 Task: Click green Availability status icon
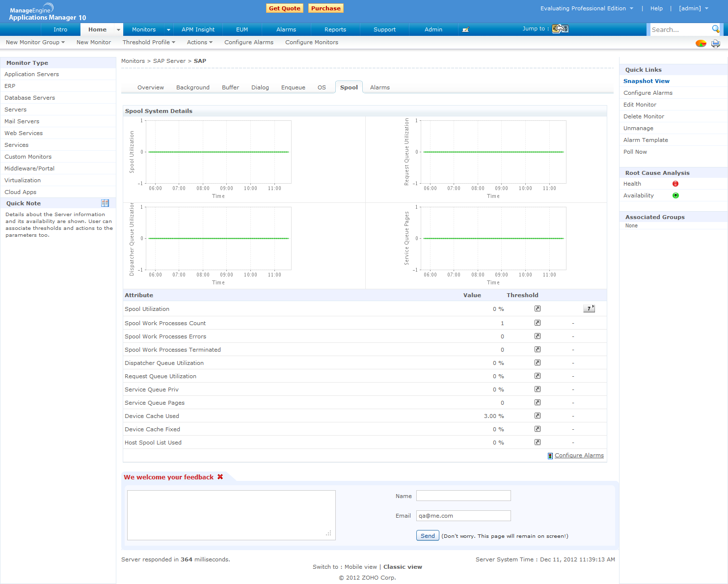coord(675,195)
